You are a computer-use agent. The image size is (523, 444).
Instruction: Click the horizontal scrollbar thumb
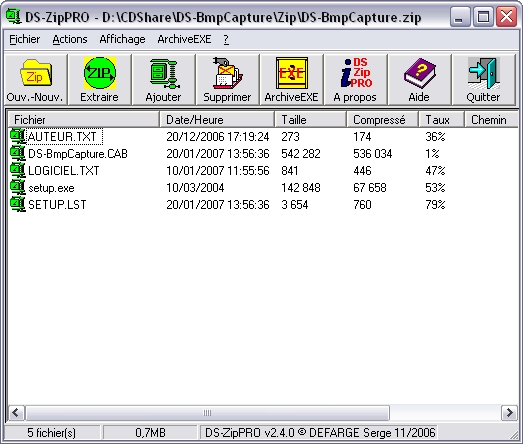tap(207, 413)
